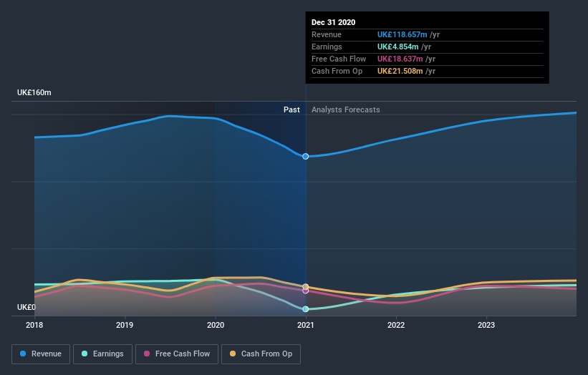Image resolution: width=588 pixels, height=375 pixels.
Task: Click the UK£21.508m cash from op value
Action: [400, 71]
